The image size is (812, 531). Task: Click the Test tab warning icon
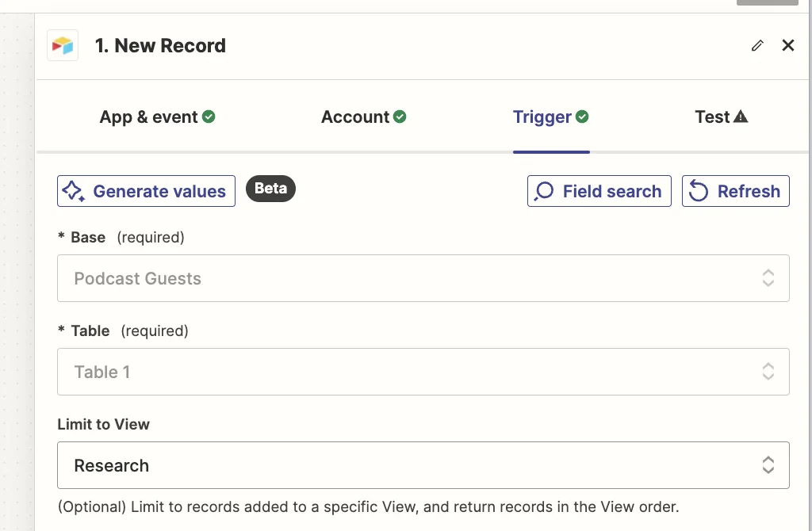tap(741, 117)
